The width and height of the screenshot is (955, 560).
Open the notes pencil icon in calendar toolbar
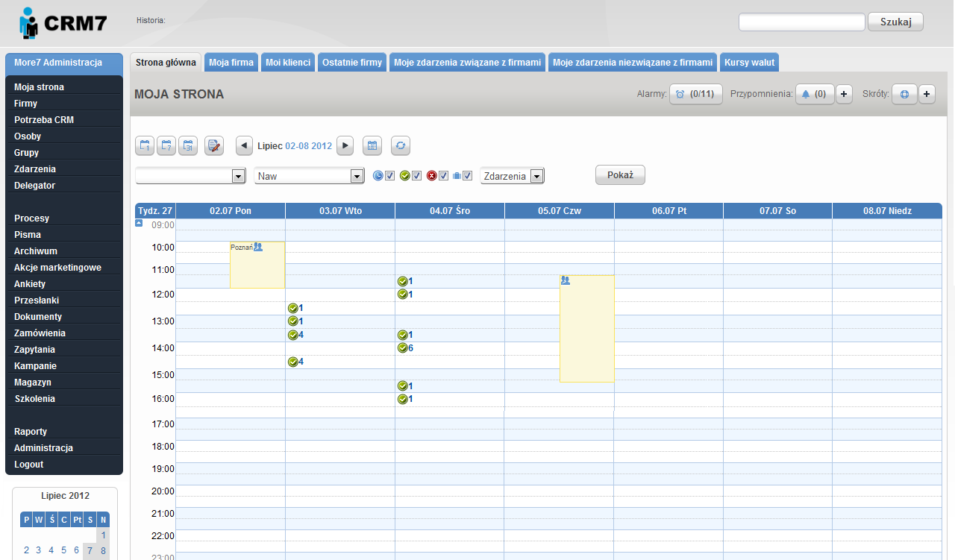(x=214, y=145)
